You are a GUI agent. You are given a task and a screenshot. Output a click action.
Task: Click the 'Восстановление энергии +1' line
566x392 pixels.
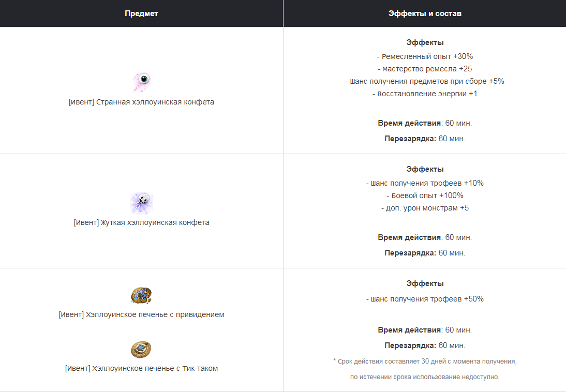pos(425,94)
